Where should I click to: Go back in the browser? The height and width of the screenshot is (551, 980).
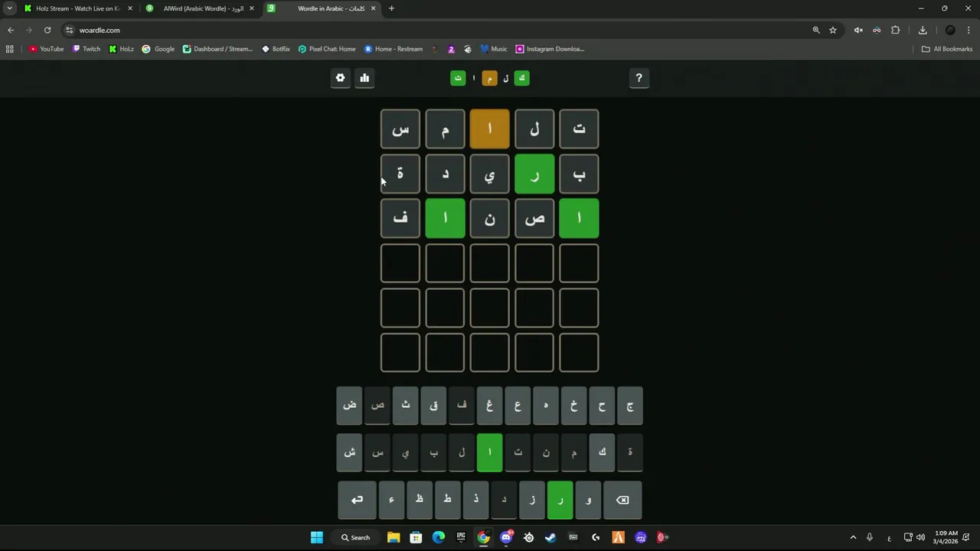11,30
